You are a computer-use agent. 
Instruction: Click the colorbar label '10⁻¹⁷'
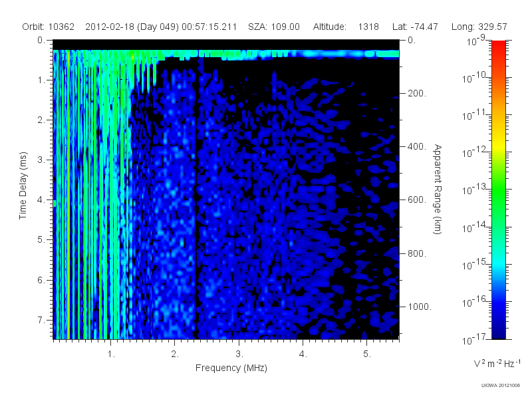click(x=473, y=338)
